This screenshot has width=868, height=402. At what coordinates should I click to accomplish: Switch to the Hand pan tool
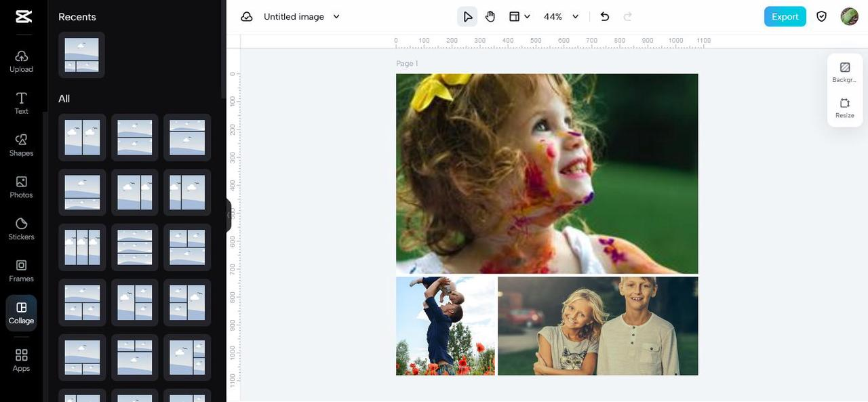(x=490, y=16)
